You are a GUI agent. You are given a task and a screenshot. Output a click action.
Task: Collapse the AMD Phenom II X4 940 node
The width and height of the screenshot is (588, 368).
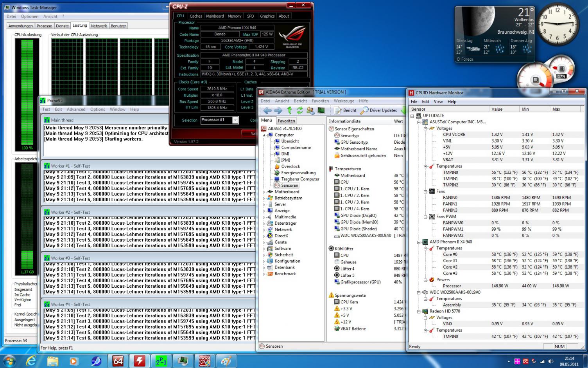(x=419, y=242)
